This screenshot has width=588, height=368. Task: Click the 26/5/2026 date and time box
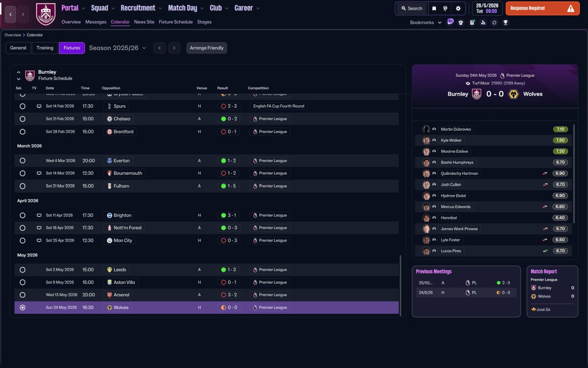pos(487,8)
